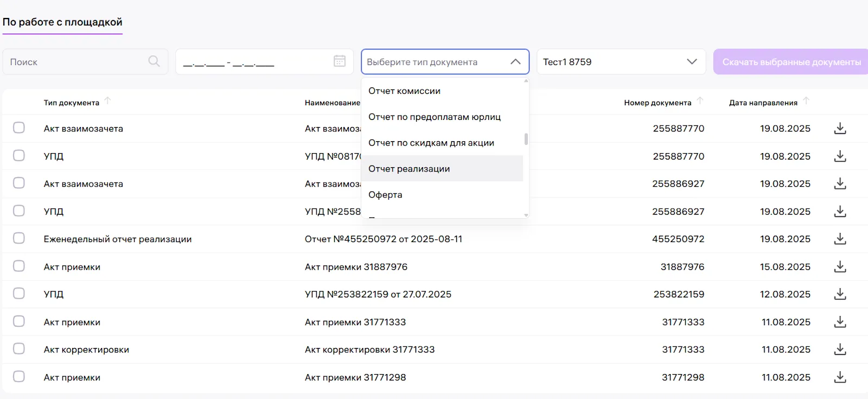This screenshot has height=399, width=868.
Task: Open the По работе с площадкой tab
Action: click(62, 22)
